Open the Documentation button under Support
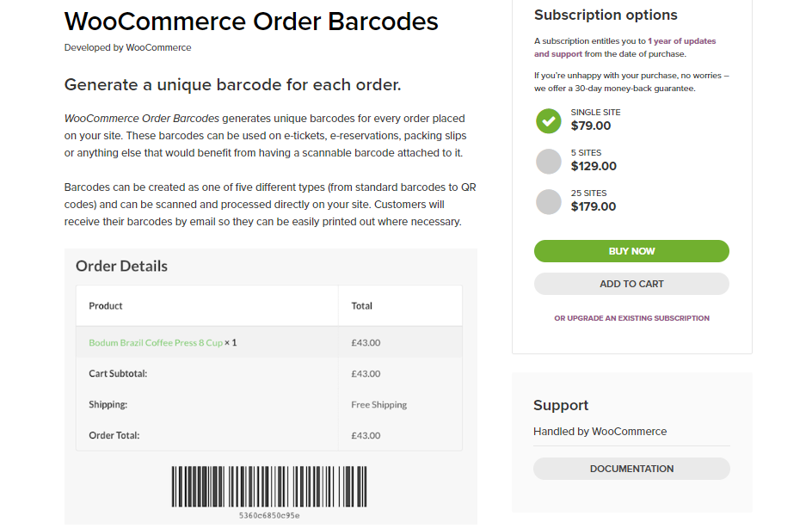The image size is (812, 528). 631,469
